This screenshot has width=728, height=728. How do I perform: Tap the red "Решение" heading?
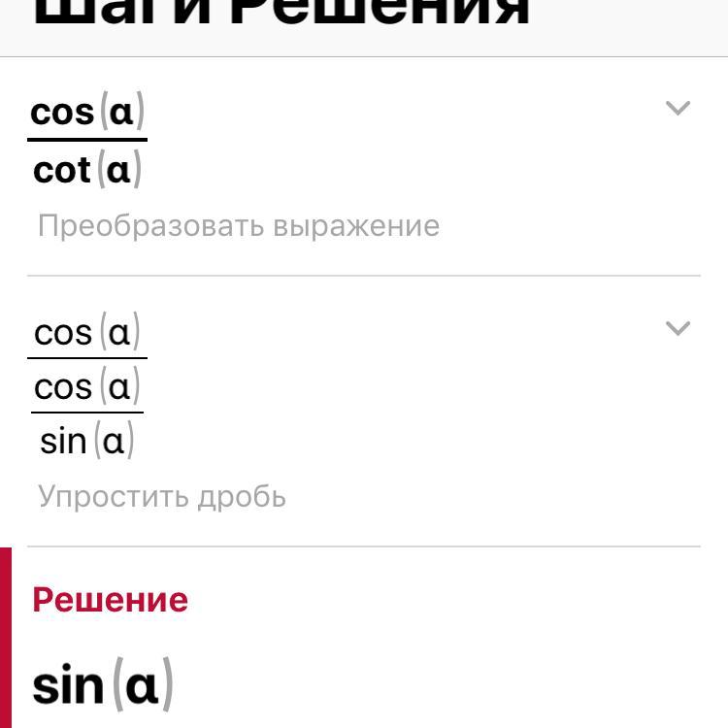pos(111,600)
